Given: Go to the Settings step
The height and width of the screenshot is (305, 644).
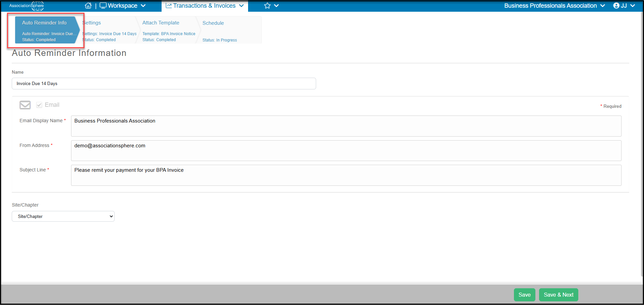Looking at the screenshot, I should [109, 30].
